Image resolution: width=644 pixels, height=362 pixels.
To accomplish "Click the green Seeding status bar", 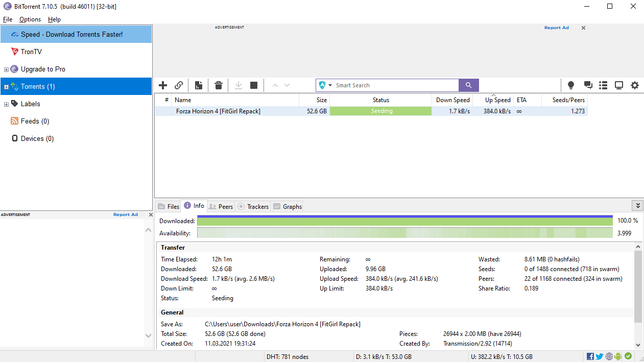I will pos(381,111).
